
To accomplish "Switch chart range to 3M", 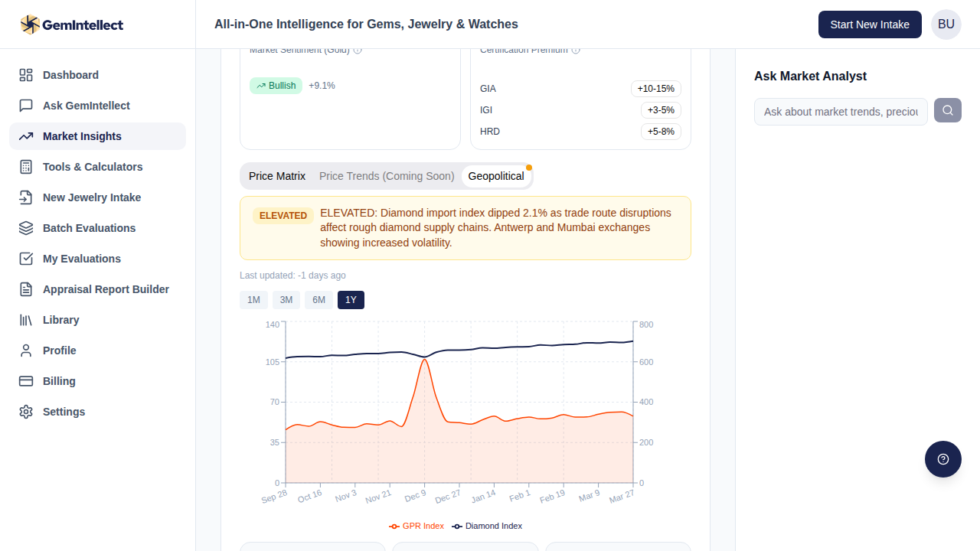I will pyautogui.click(x=286, y=300).
